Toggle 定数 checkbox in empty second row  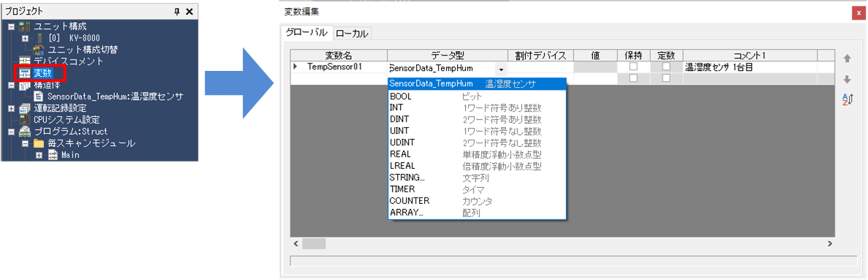coord(666,78)
